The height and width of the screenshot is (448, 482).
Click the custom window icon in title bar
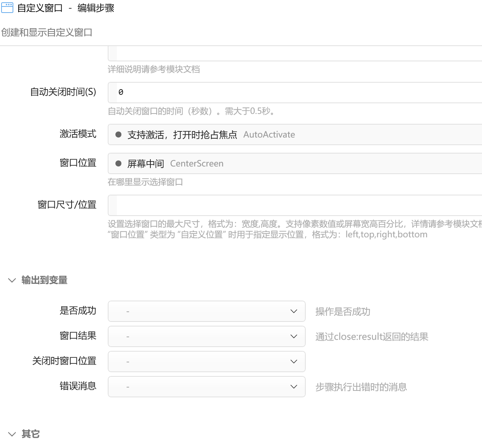coord(7,8)
